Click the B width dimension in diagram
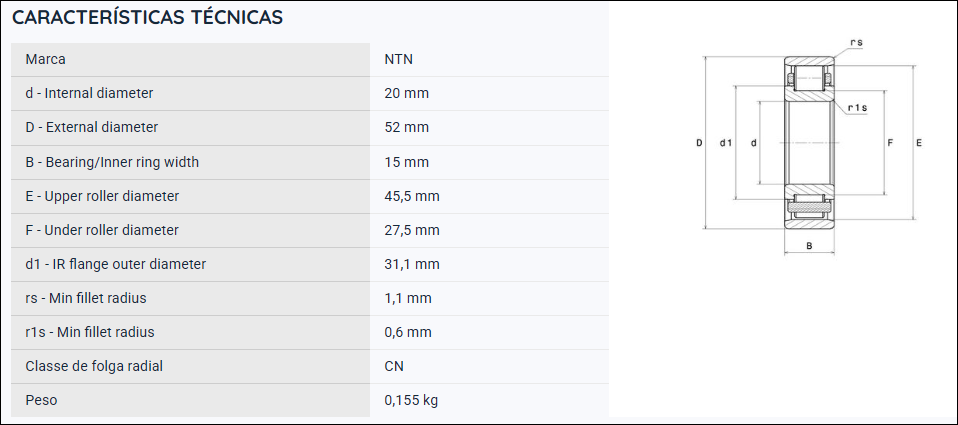This screenshot has height=425, width=958. pyautogui.click(x=809, y=246)
